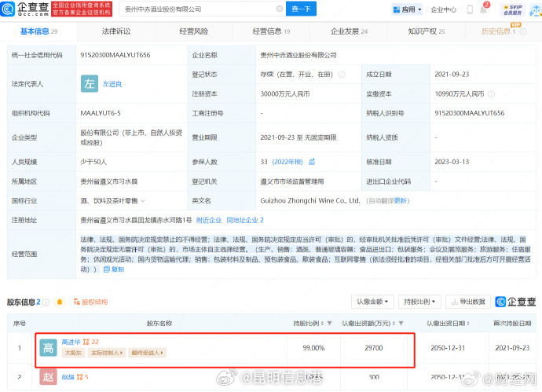Open the 同地址企业 2 link

click(x=245, y=220)
